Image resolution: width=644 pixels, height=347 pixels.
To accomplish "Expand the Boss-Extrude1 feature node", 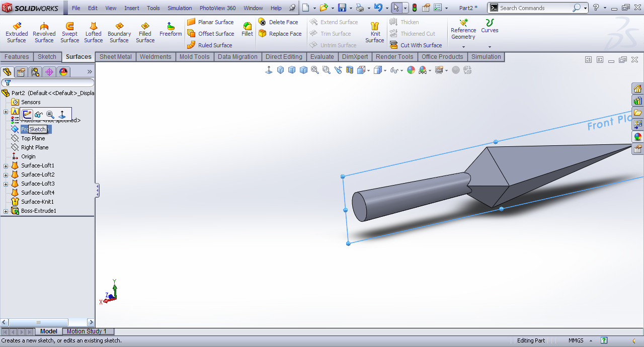I will [6, 211].
